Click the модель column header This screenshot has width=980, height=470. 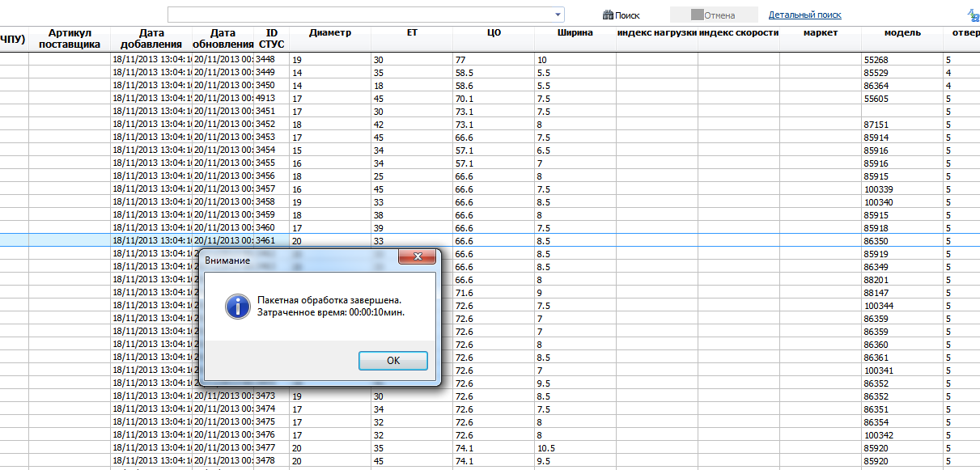tap(902, 33)
